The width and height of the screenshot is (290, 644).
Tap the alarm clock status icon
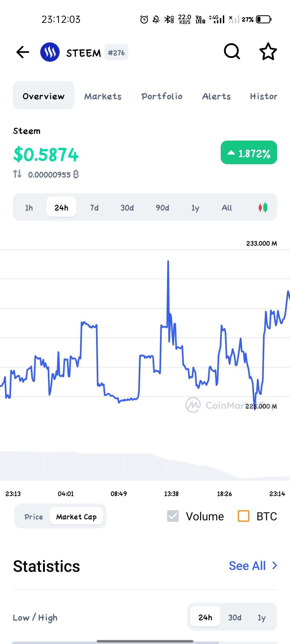click(x=144, y=19)
